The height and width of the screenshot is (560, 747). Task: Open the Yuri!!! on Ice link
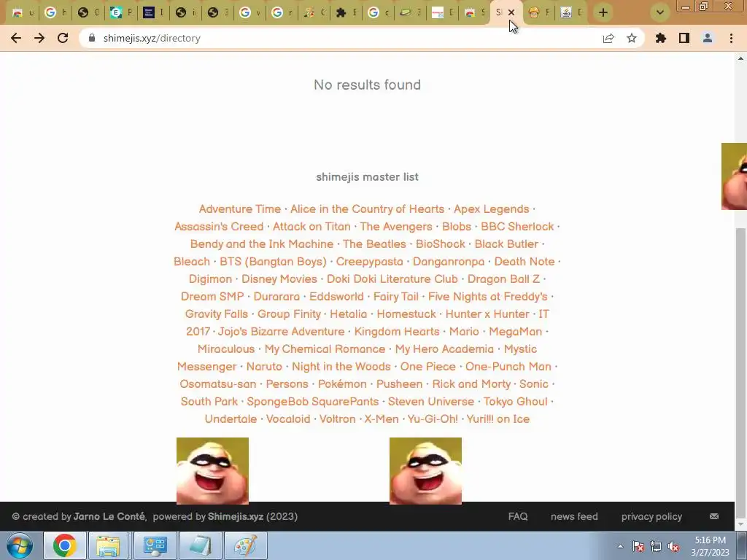498,419
